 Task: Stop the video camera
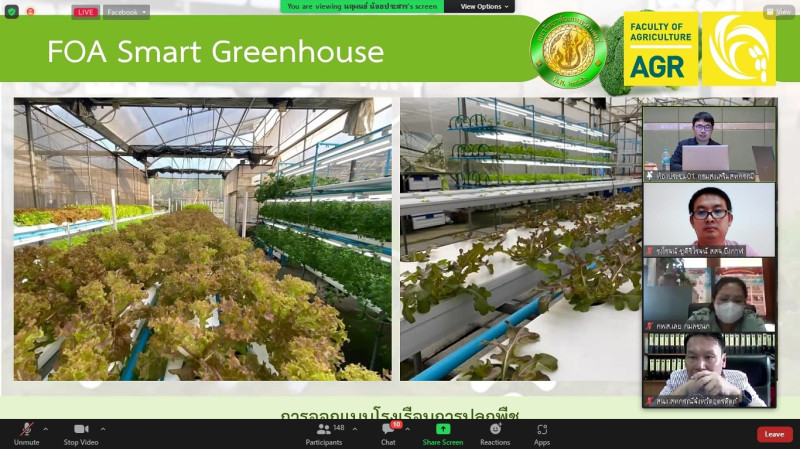pos(81,434)
